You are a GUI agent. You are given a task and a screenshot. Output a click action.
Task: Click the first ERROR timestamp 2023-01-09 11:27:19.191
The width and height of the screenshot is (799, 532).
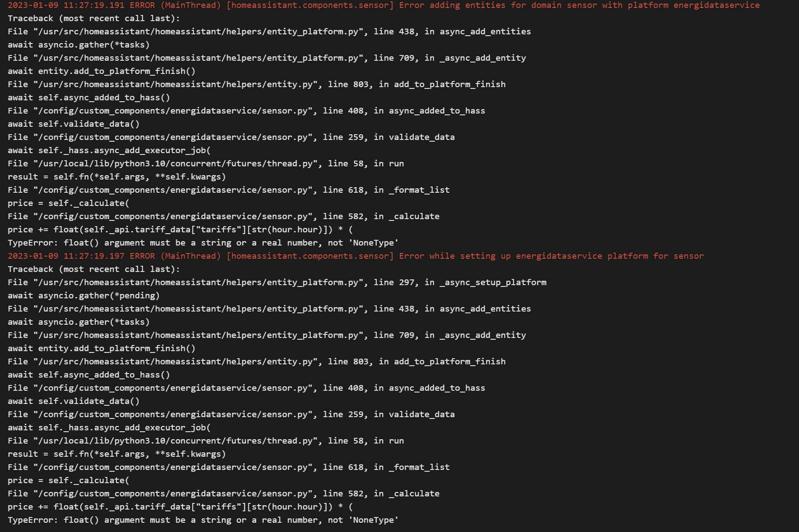[70, 5]
